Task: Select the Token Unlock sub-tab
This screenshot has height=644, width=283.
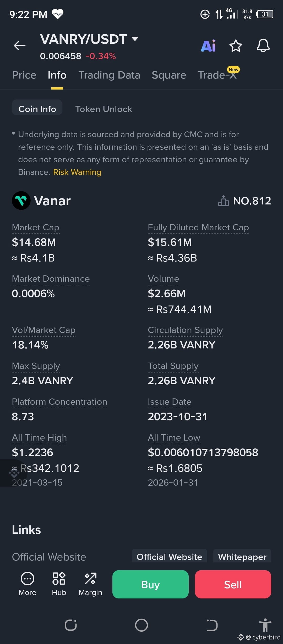Action: (x=104, y=109)
